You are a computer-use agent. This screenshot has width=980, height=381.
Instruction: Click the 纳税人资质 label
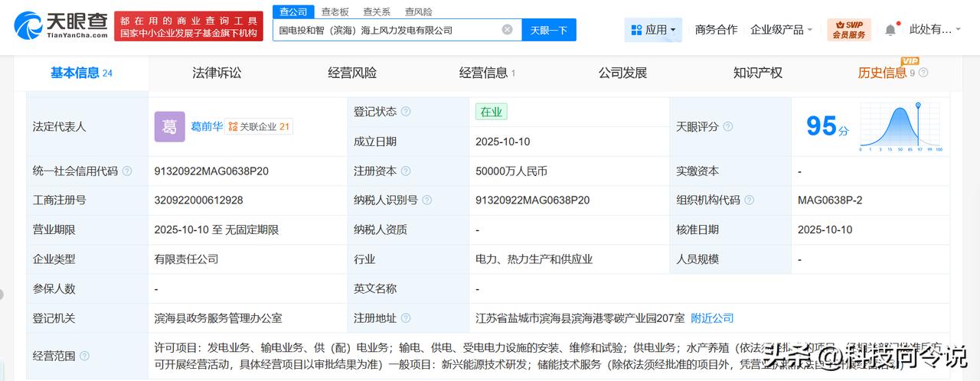(x=381, y=230)
